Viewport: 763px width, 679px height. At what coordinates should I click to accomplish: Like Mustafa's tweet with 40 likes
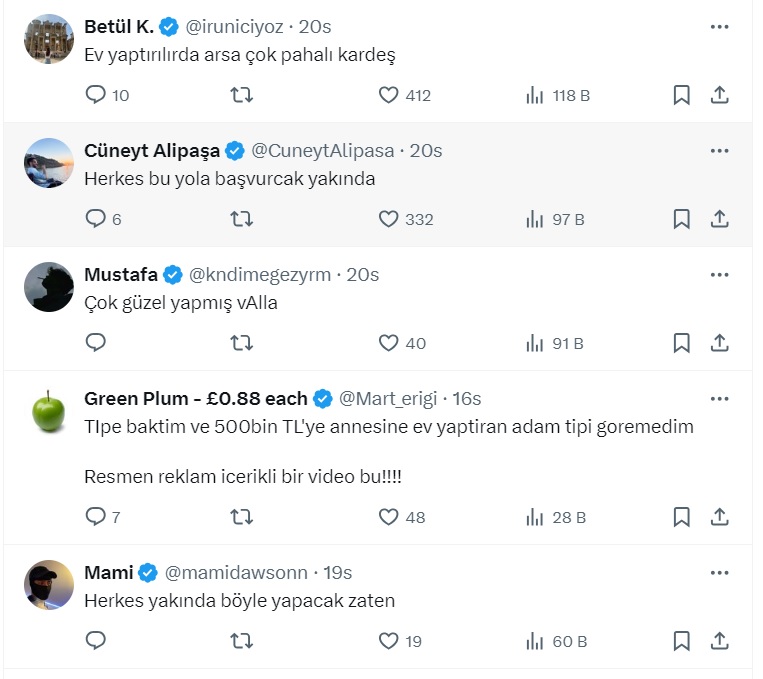(389, 343)
